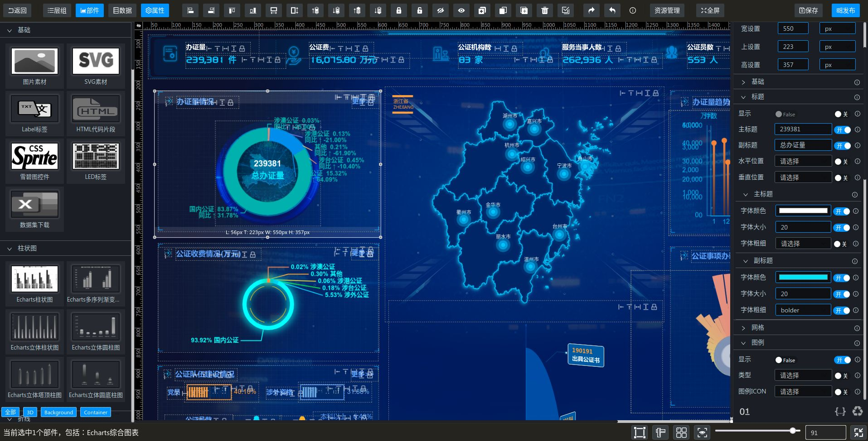
Task: Open the 字体粗细 dropdown under 主标题
Action: click(x=803, y=244)
